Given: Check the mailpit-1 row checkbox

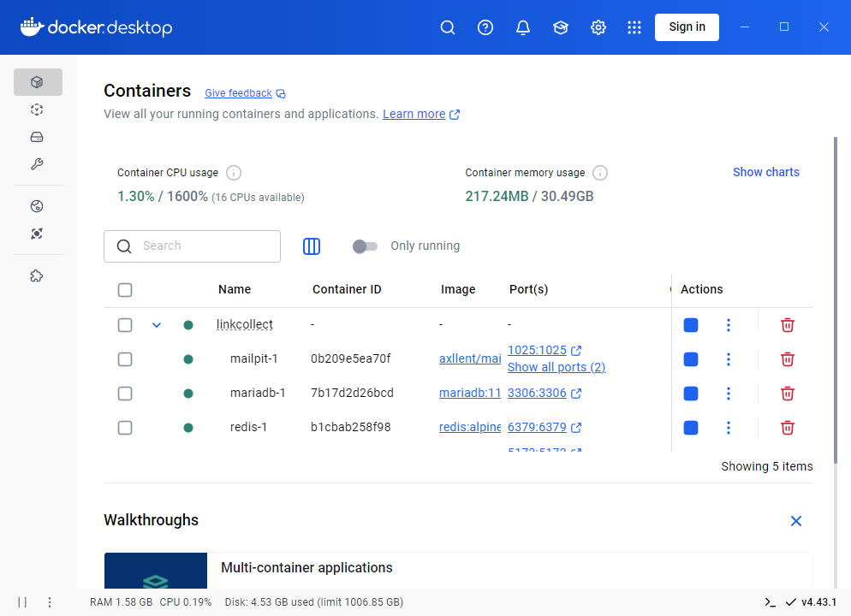Looking at the screenshot, I should [125, 359].
